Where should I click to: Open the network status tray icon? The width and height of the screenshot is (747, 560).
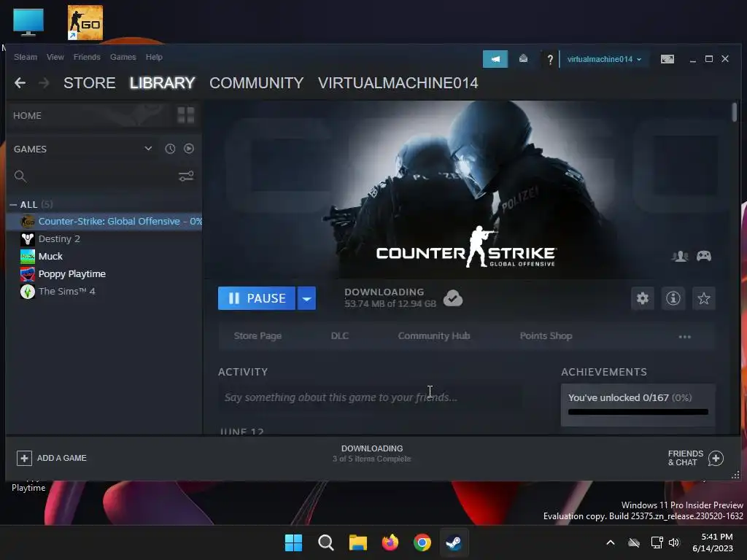(x=657, y=542)
